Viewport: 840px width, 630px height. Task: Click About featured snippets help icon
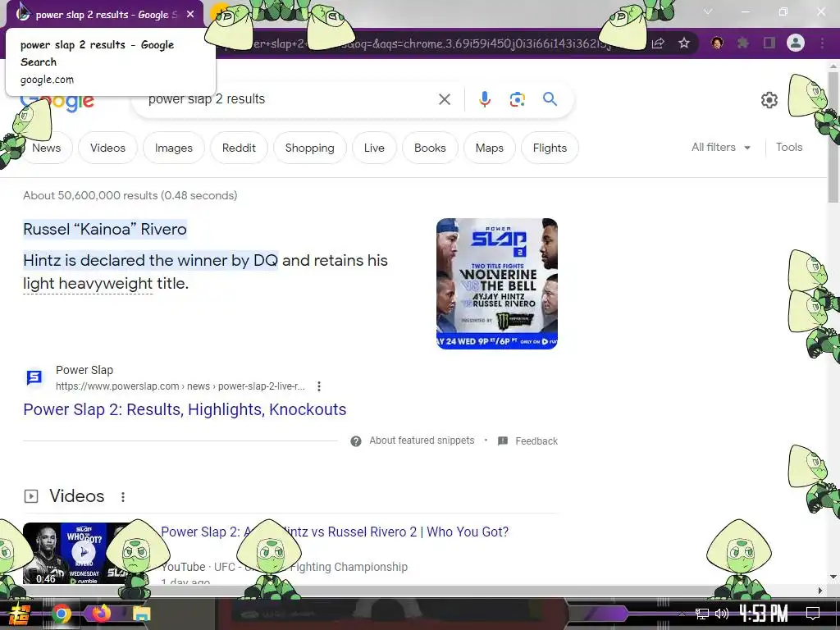pyautogui.click(x=356, y=441)
